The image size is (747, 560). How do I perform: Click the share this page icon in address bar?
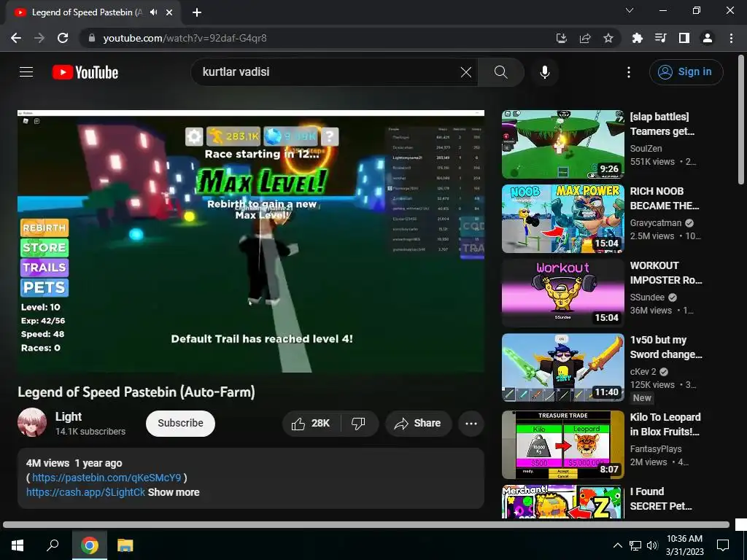tap(585, 38)
